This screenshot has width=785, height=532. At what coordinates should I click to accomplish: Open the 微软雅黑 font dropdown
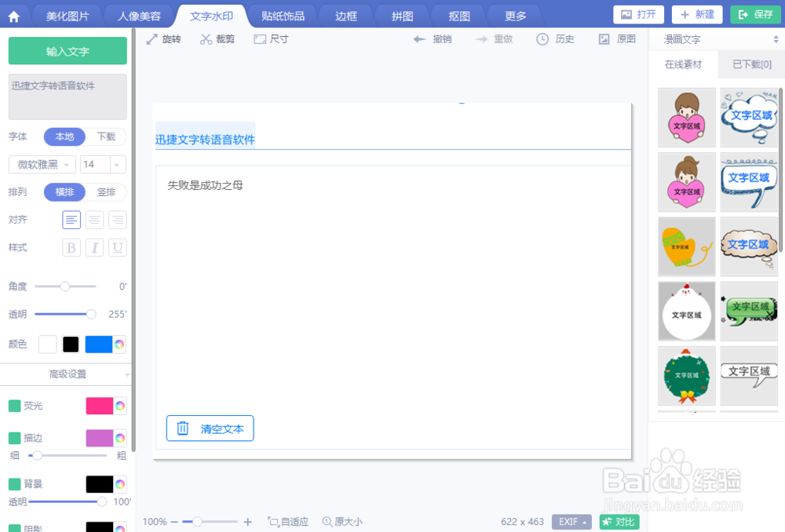42,165
